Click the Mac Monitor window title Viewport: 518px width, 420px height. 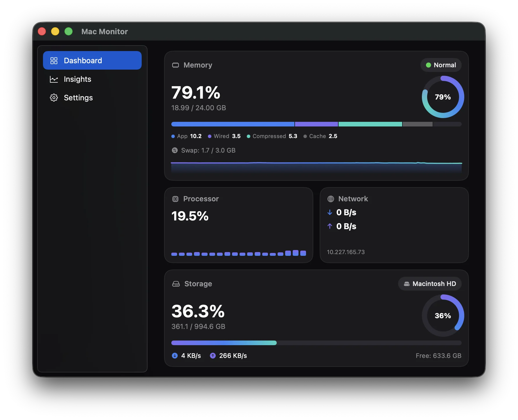(x=105, y=32)
